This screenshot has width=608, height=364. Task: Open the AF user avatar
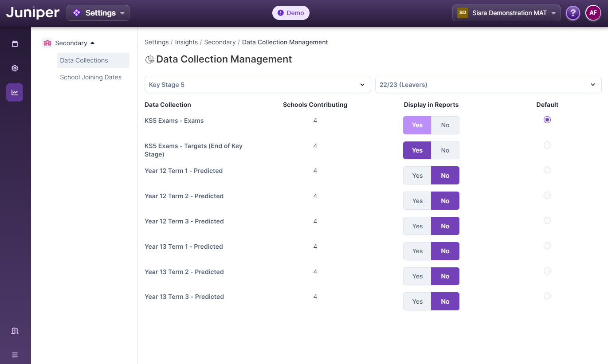tap(593, 13)
